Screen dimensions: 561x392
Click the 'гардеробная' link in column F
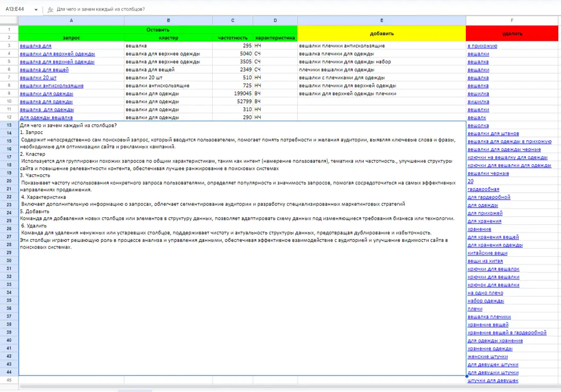tap(483, 189)
